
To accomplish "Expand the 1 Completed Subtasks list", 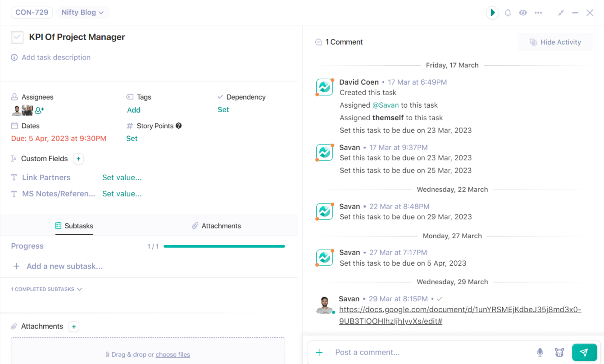I will tap(46, 289).
